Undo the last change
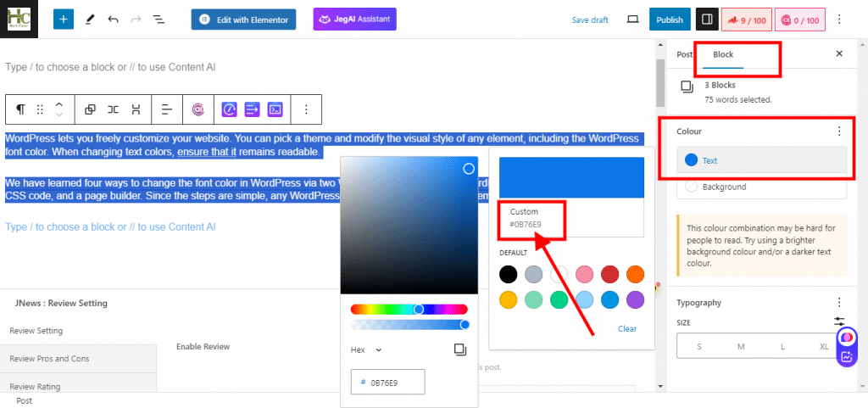The height and width of the screenshot is (408, 868). click(x=113, y=20)
